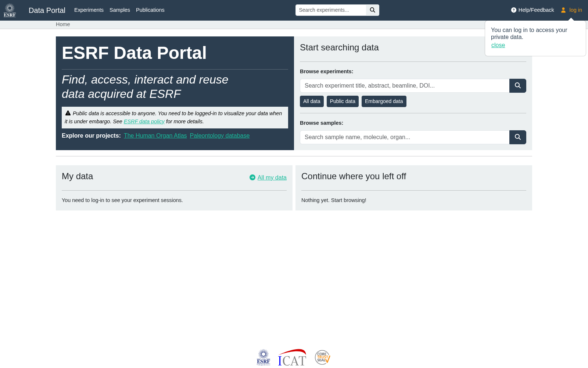The height and width of the screenshot is (368, 588).
Task: Click the Data Portal brand title
Action: 47,10
